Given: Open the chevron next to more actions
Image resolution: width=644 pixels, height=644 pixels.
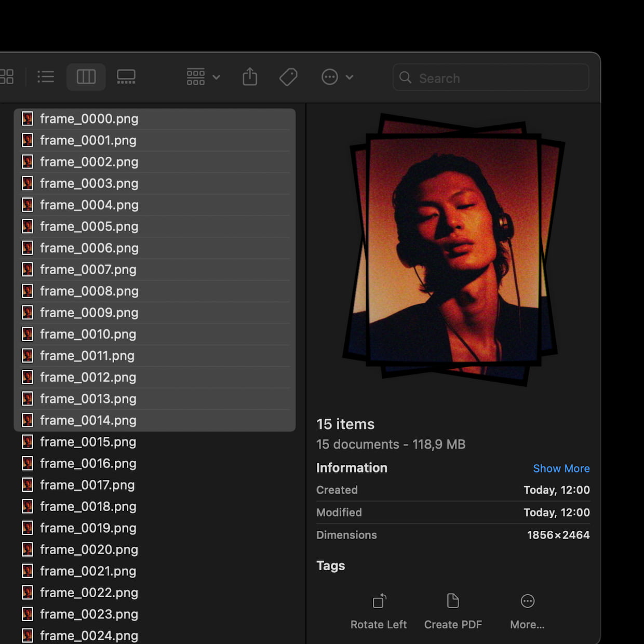Looking at the screenshot, I should tap(350, 78).
